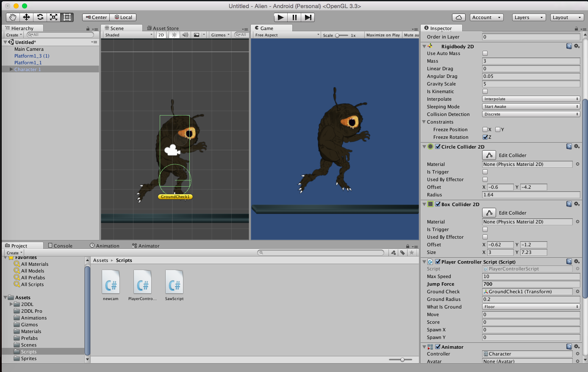Open newcam C# script file
The width and height of the screenshot is (588, 372).
[111, 285]
